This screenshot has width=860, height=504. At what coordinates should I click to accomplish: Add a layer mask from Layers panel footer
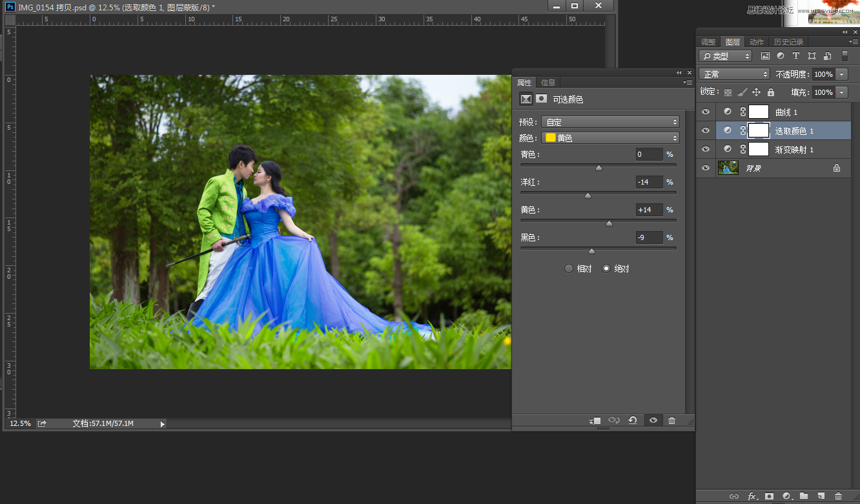(x=769, y=496)
